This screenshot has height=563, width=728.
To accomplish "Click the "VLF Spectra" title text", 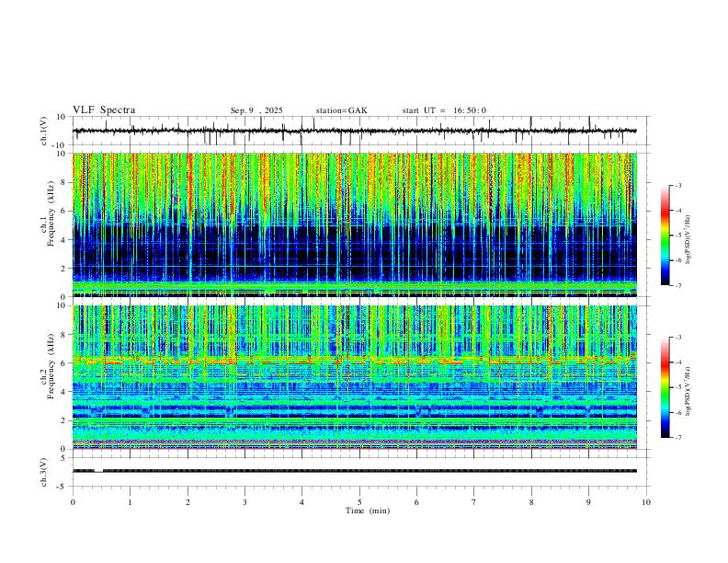I will (104, 110).
